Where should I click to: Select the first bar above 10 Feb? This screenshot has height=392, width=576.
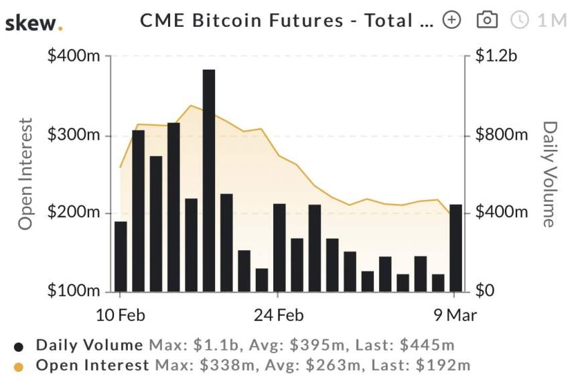point(121,256)
